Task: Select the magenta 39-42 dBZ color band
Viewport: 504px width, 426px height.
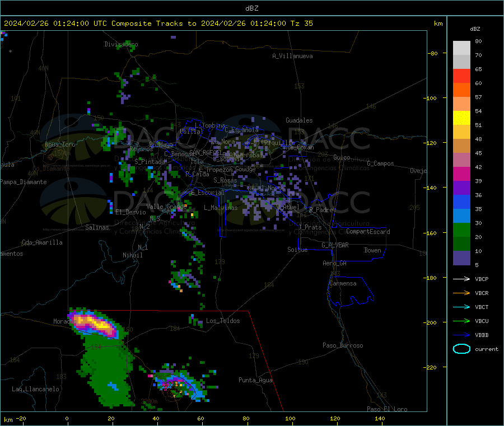Action: [x=461, y=174]
